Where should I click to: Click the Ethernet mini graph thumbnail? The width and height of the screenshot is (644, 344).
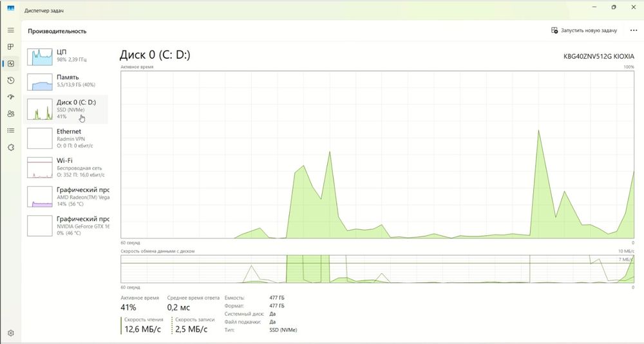pos(40,139)
